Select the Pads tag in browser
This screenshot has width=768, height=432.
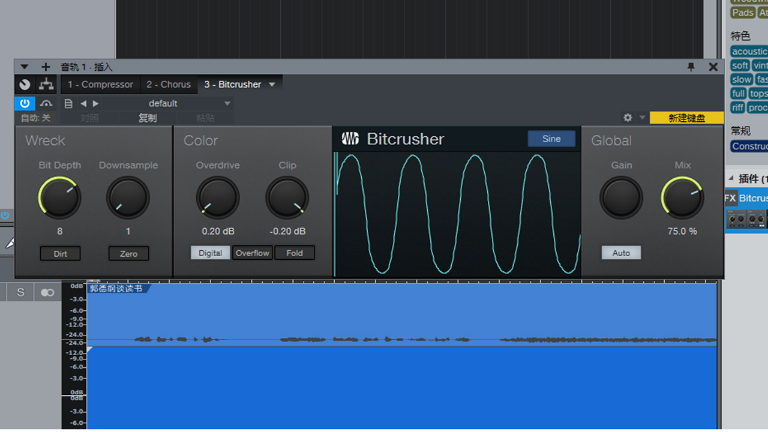coord(743,13)
